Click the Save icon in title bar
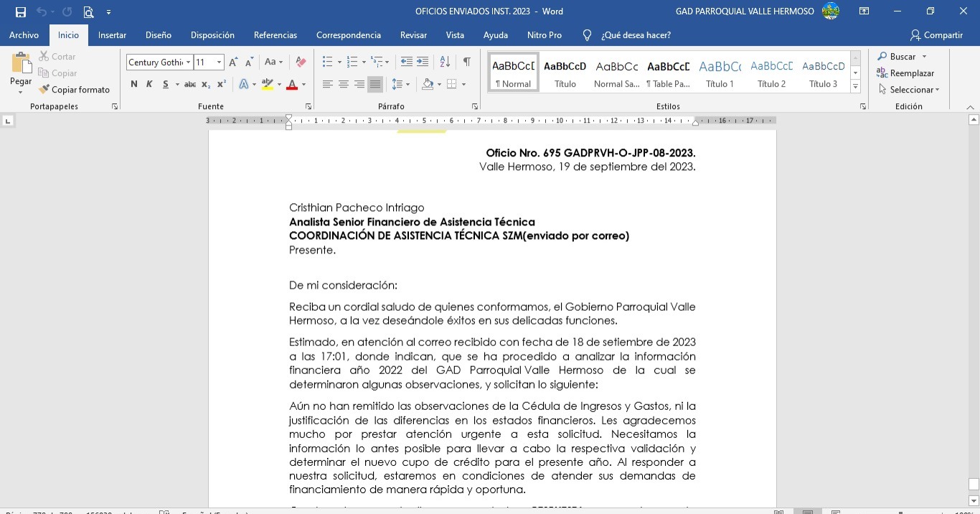This screenshot has height=514, width=980. [21, 11]
